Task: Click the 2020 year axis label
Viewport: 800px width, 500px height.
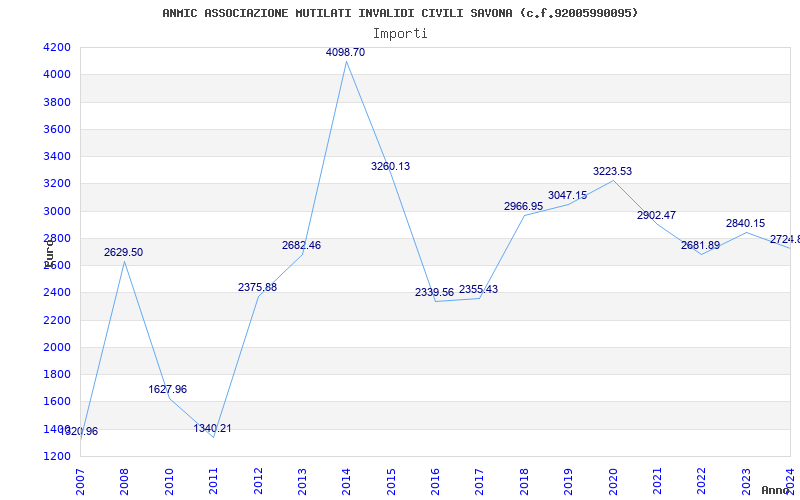Action: tap(613, 481)
